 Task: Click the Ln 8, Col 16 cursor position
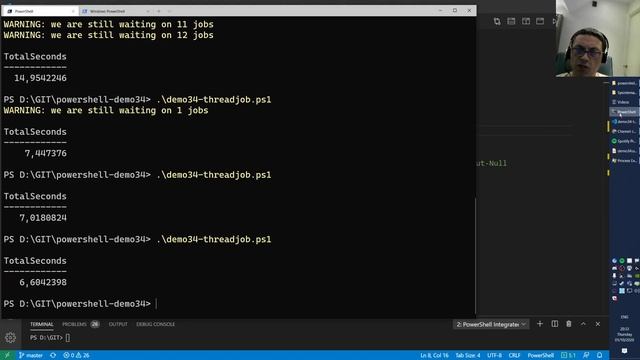434,355
